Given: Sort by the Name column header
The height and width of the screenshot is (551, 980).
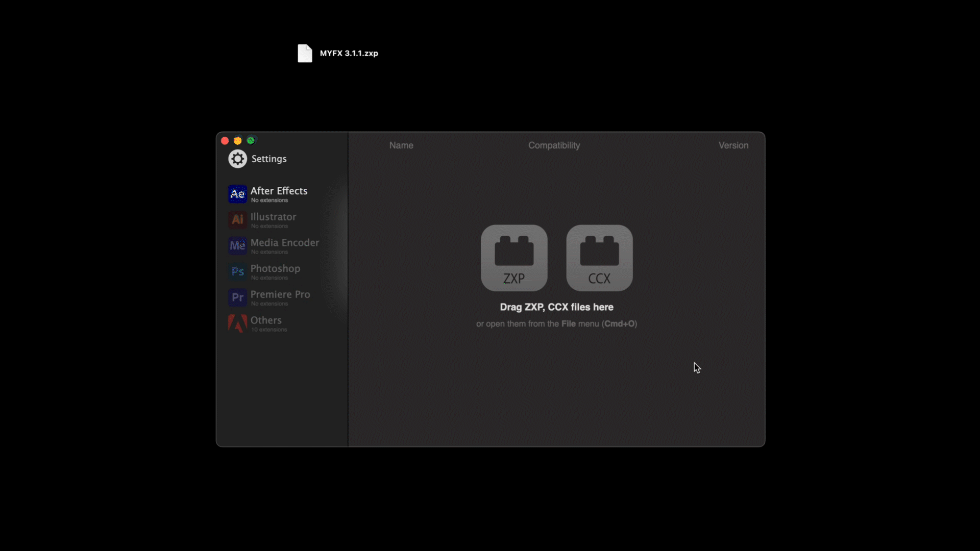Looking at the screenshot, I should coord(401,145).
